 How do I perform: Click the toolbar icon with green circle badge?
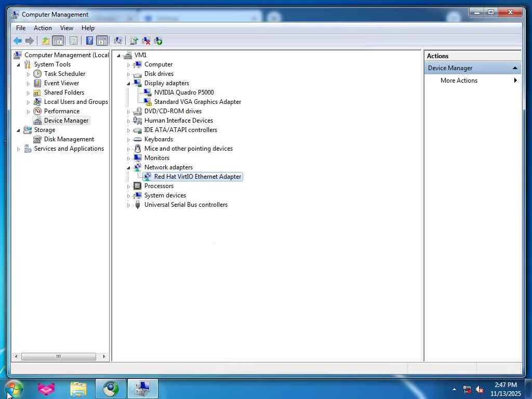point(158,41)
